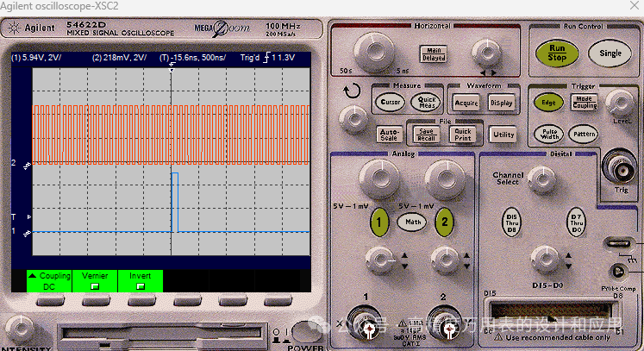
Task: Click the channel 2 BNC input connector
Action: (x=448, y=328)
